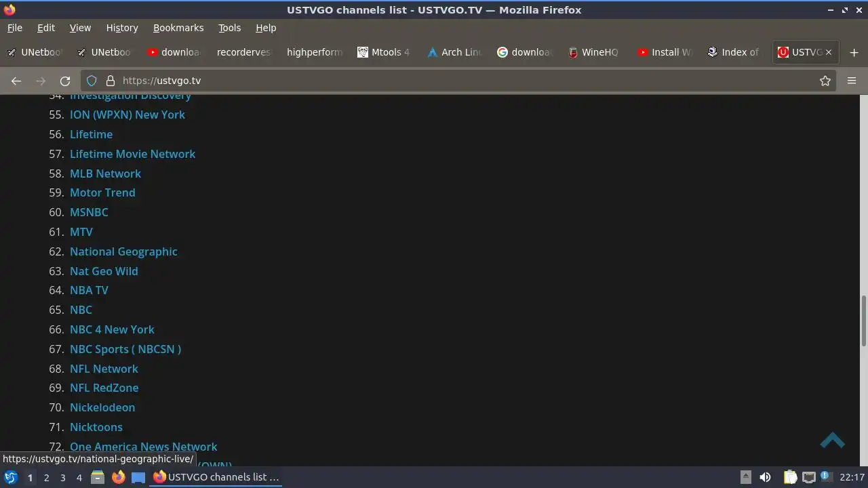Click the site security padlock icon

click(x=111, y=81)
